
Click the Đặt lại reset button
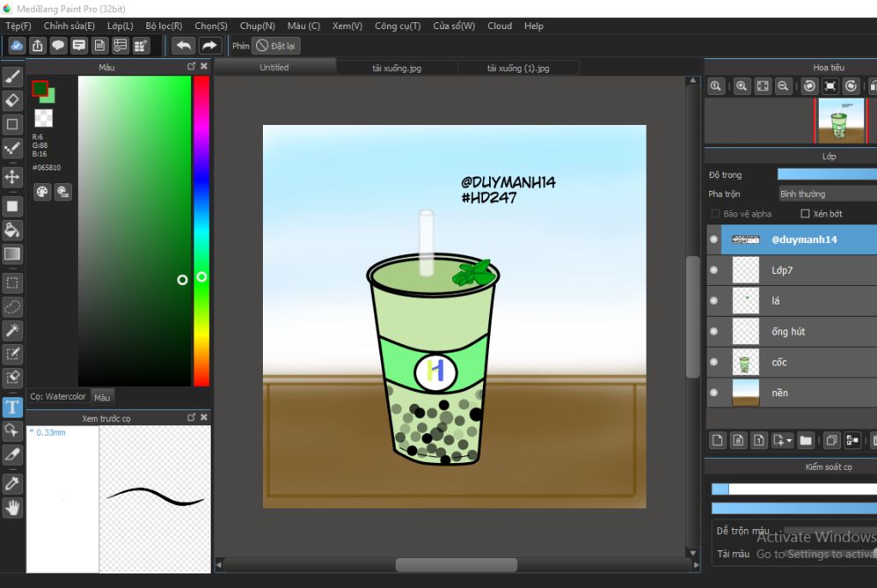coord(276,46)
